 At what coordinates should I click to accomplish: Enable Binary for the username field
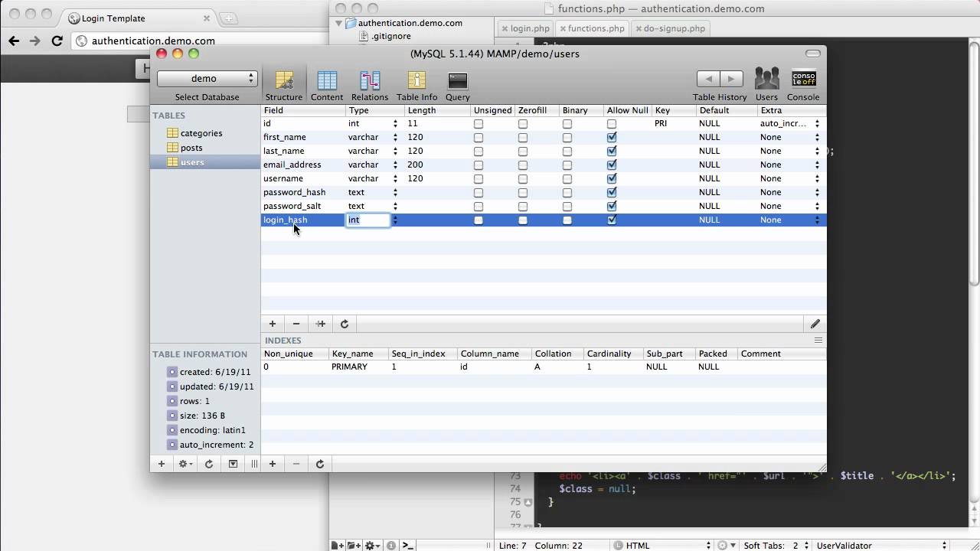pos(567,179)
